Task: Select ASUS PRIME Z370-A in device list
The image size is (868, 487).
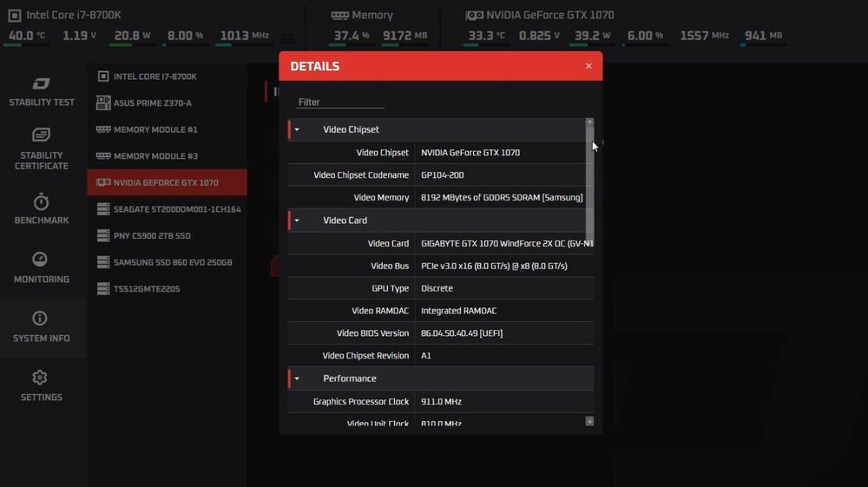Action: [168, 103]
